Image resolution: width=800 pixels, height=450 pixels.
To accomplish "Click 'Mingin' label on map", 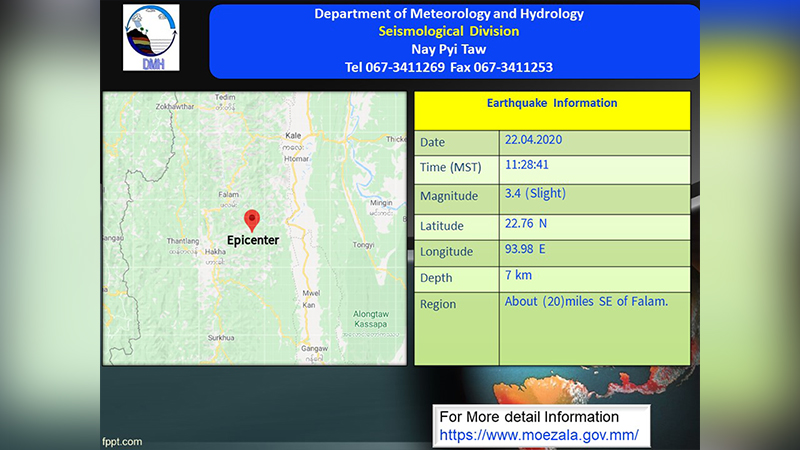I will pyautogui.click(x=381, y=203).
